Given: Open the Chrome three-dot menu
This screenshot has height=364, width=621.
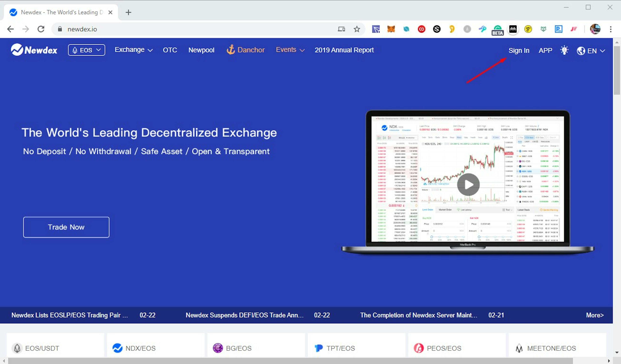Looking at the screenshot, I should click(x=610, y=29).
